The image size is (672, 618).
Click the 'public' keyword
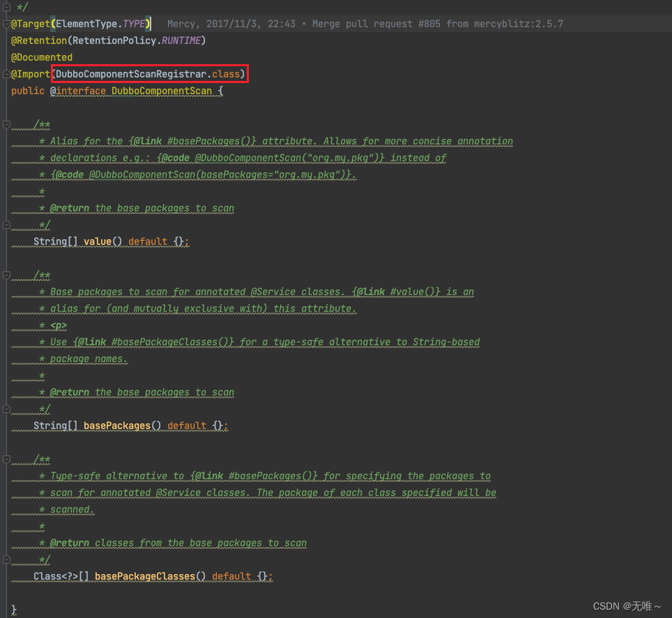tap(28, 91)
